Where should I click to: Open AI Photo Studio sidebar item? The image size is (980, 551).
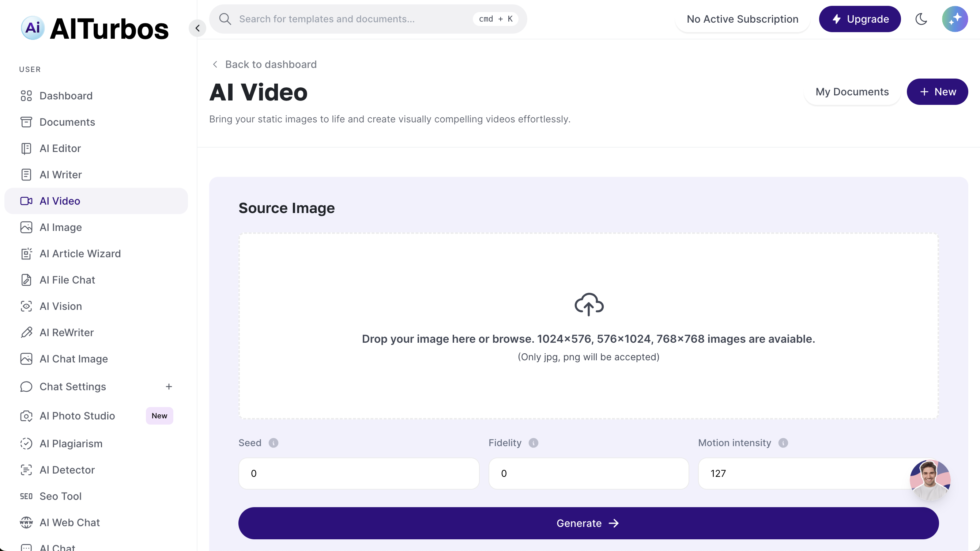click(77, 416)
